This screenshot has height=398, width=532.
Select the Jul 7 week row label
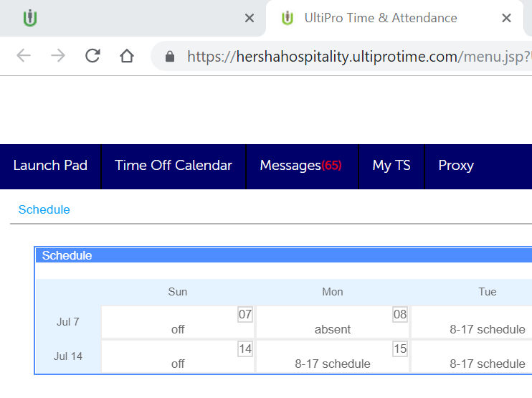[x=68, y=322]
